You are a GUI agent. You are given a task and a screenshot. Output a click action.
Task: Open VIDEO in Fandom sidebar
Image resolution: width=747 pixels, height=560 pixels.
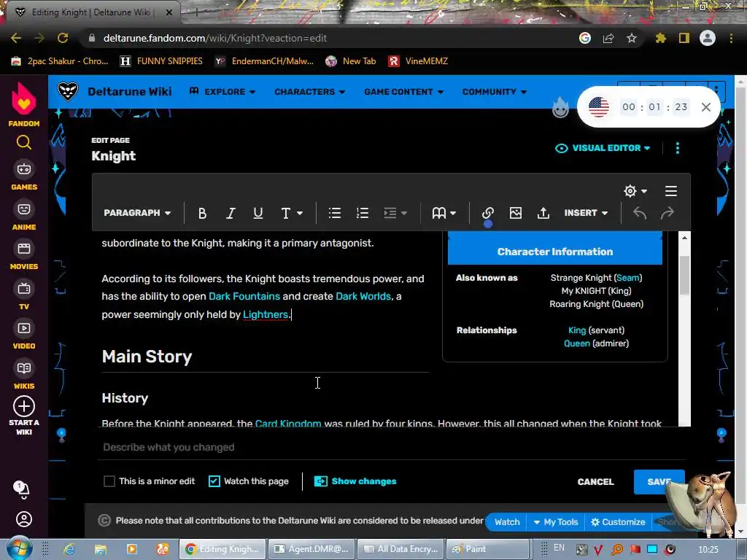[24, 335]
